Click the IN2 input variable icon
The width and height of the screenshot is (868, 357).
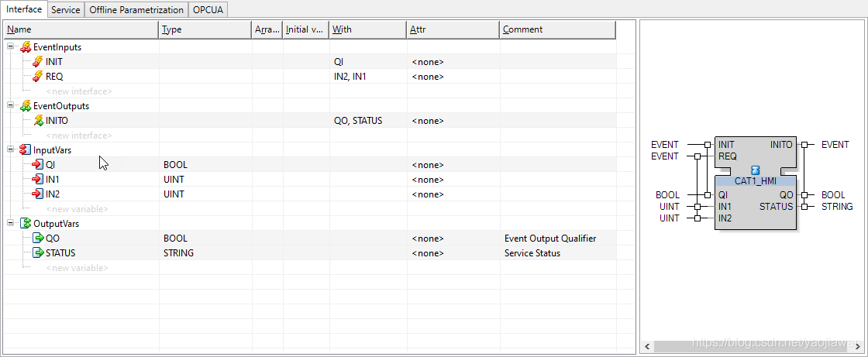38,194
